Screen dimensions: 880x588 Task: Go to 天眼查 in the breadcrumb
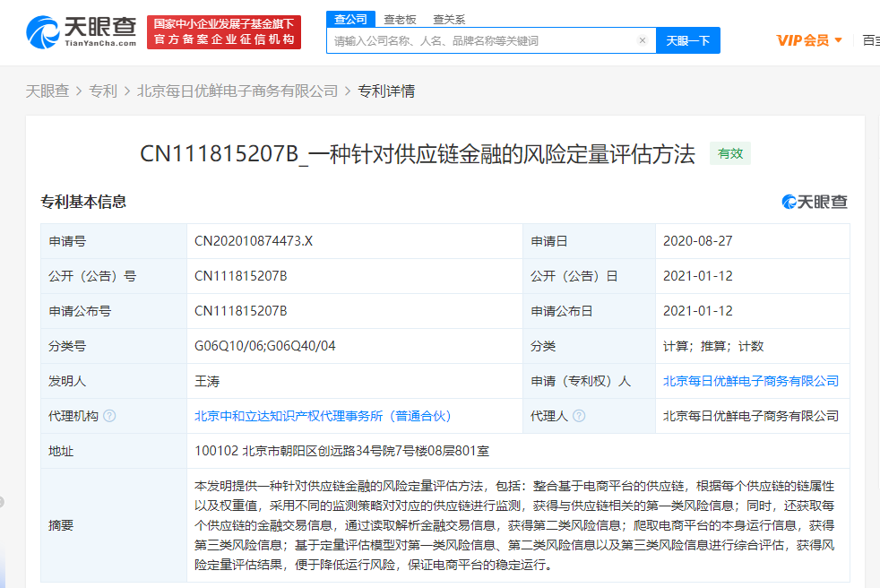(47, 91)
